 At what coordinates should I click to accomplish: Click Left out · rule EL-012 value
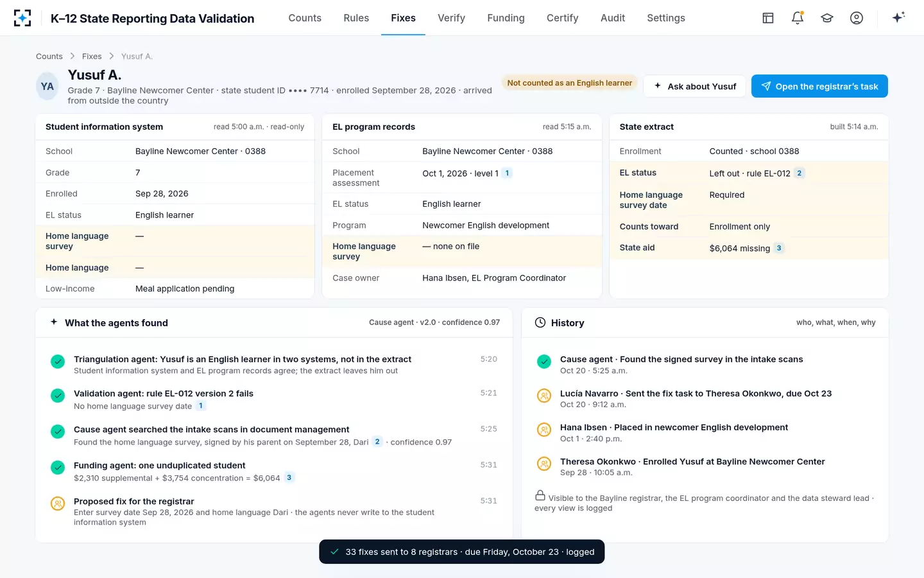(749, 173)
